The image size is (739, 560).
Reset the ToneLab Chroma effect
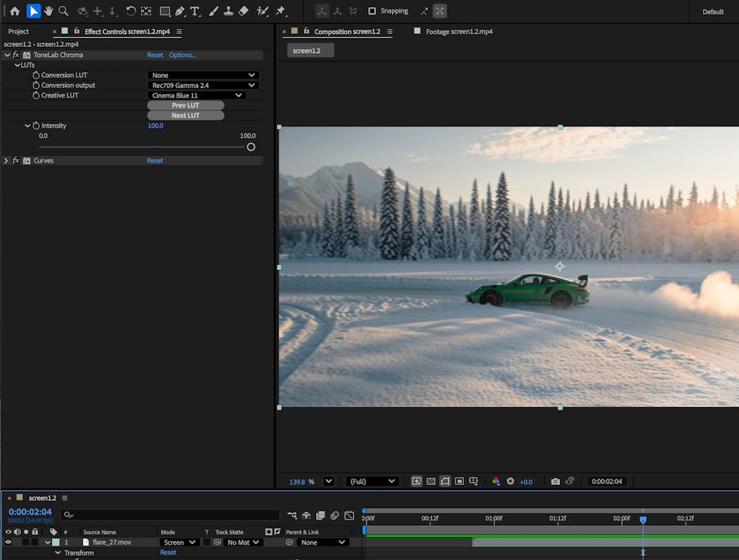click(155, 55)
